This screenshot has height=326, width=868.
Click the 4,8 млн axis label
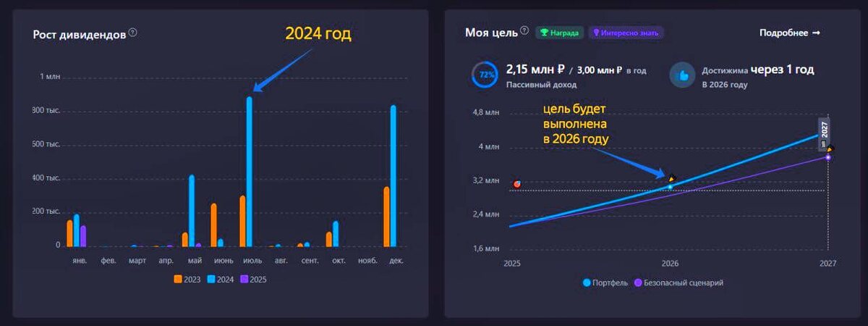pos(487,113)
